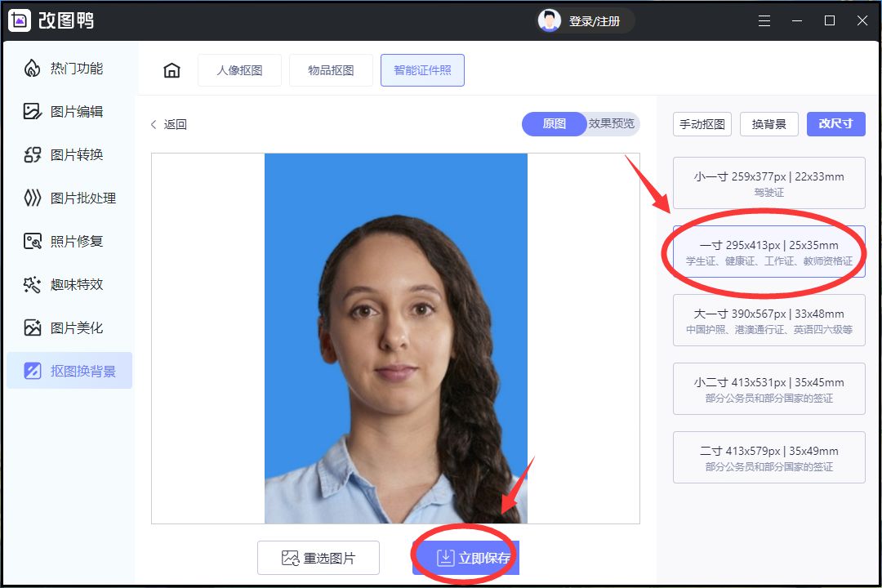Select the 趣味特效 feature

point(69,284)
